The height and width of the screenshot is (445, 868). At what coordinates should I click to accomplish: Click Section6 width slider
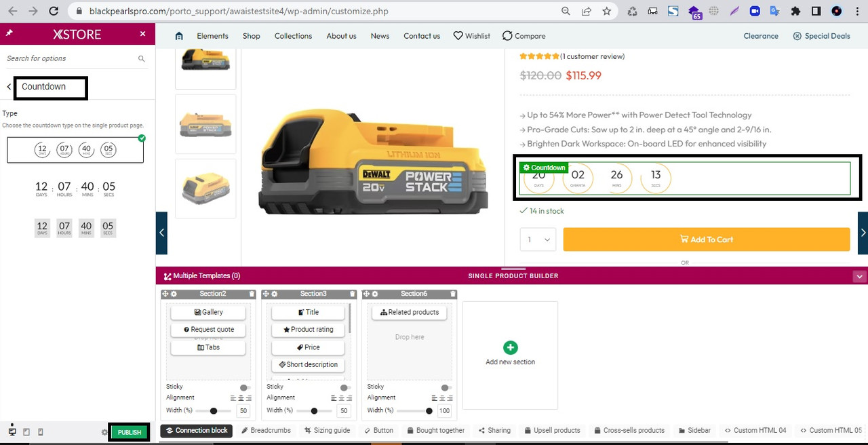[415, 411]
